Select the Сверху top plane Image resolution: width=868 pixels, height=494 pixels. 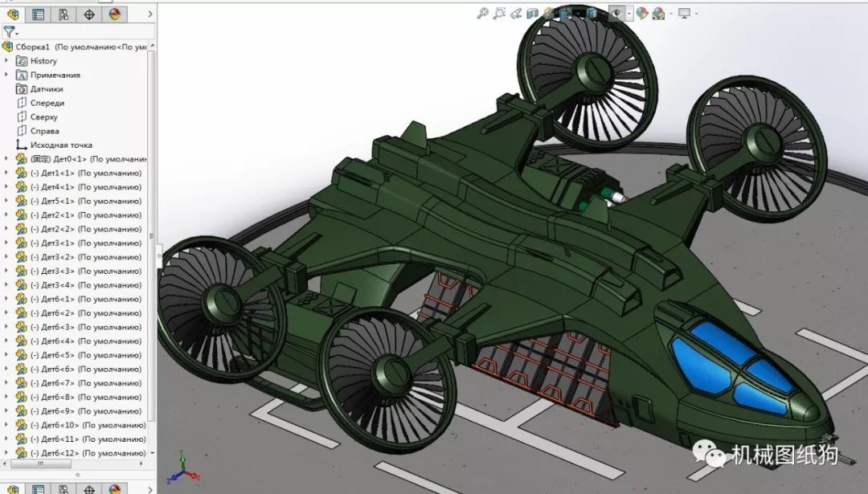[x=37, y=116]
